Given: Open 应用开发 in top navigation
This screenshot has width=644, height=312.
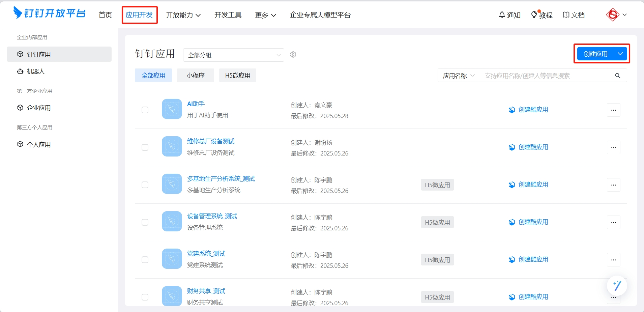Looking at the screenshot, I should (x=139, y=15).
